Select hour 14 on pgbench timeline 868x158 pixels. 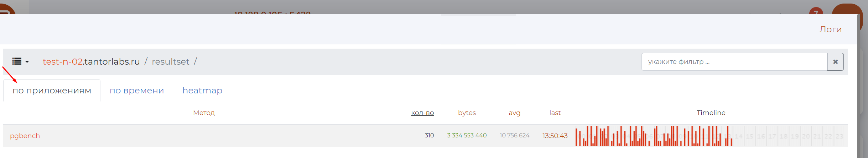[x=739, y=136]
